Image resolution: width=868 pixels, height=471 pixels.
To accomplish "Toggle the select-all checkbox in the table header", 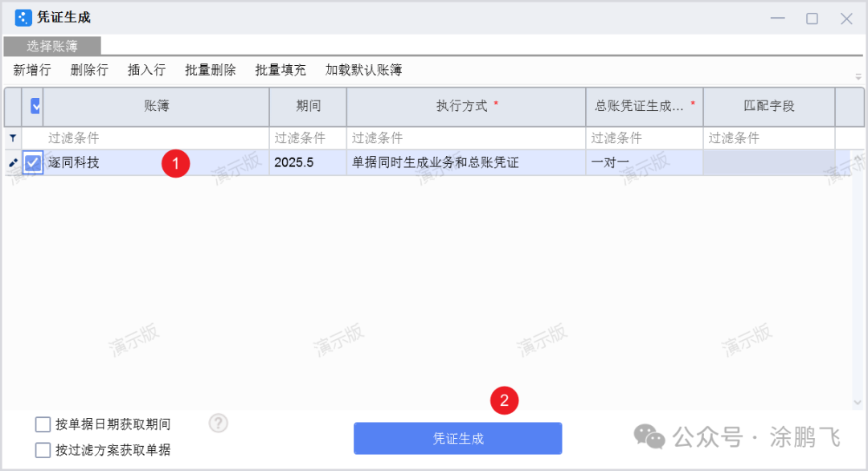I will pos(35,106).
